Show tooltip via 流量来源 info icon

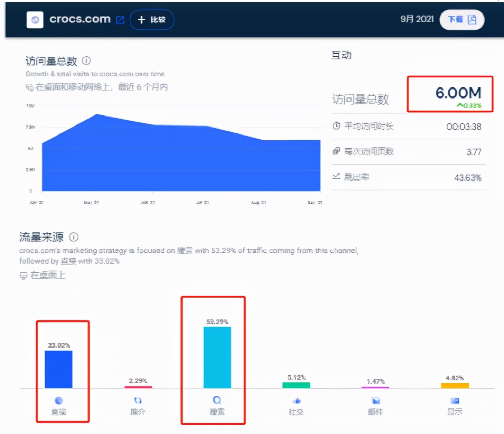pos(73,237)
